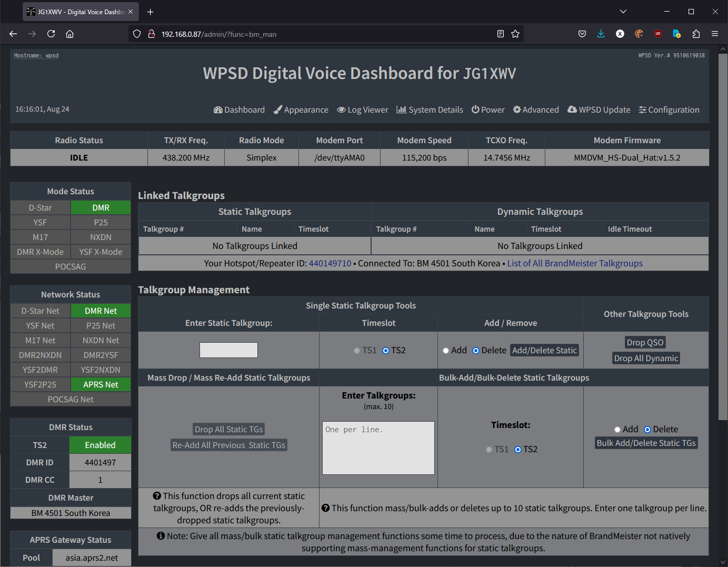Click the TS2 Enabled status cell
Image resolution: width=728 pixels, height=567 pixels.
[100, 445]
